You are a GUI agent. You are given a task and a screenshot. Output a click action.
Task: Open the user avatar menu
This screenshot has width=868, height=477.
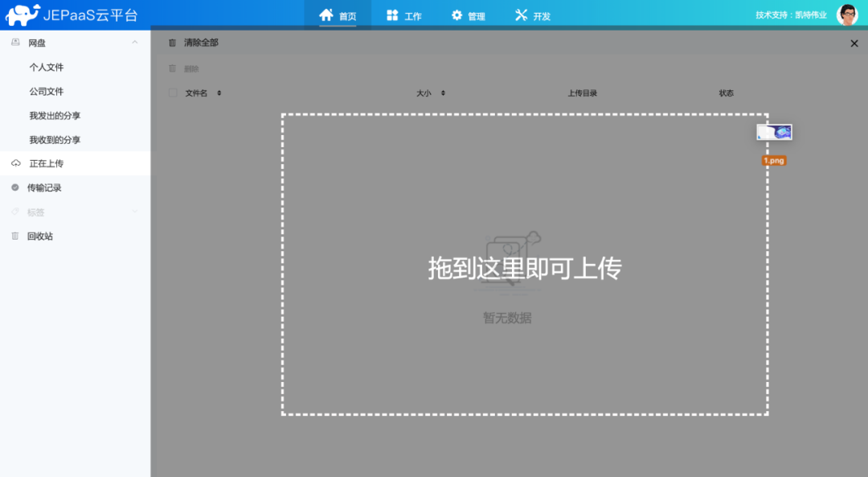pyautogui.click(x=847, y=15)
